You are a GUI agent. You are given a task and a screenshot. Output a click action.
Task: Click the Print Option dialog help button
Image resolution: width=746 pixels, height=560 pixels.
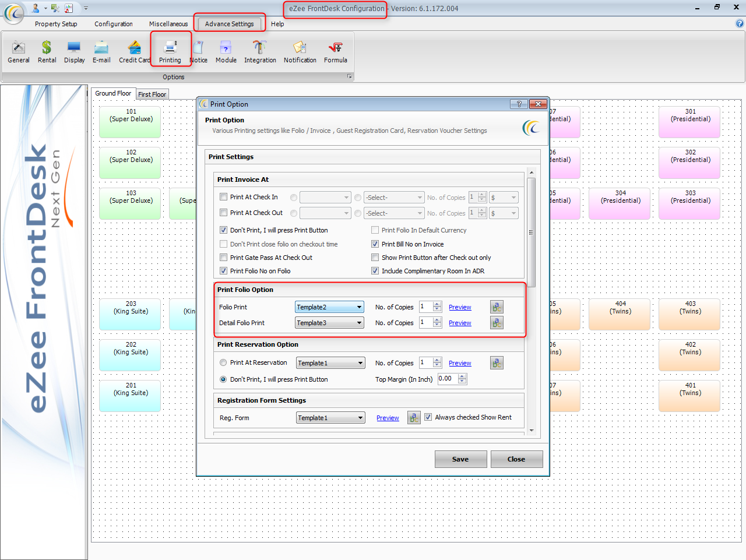point(519,104)
